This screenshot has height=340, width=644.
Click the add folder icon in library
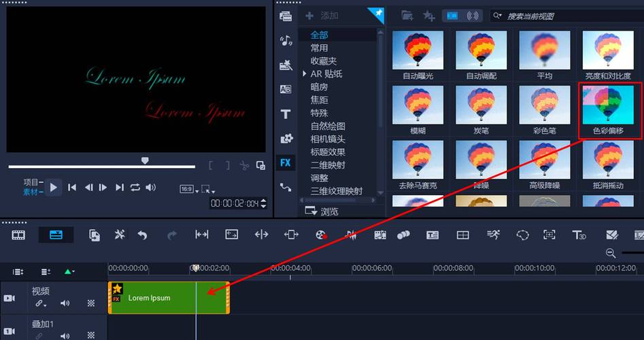pyautogui.click(x=407, y=16)
